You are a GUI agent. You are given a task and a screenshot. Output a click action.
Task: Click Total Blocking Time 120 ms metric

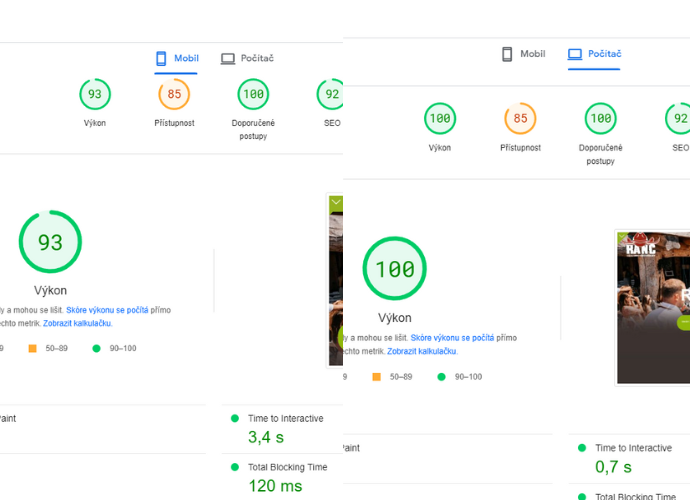point(283,477)
